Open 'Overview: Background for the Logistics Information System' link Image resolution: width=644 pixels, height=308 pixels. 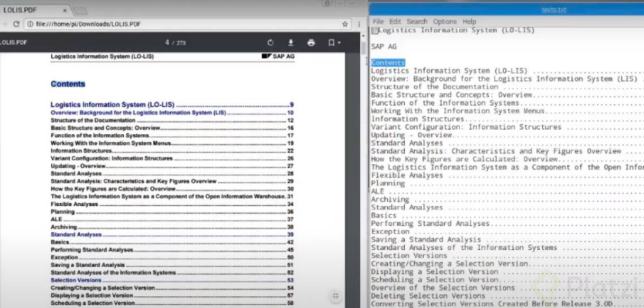click(172, 112)
